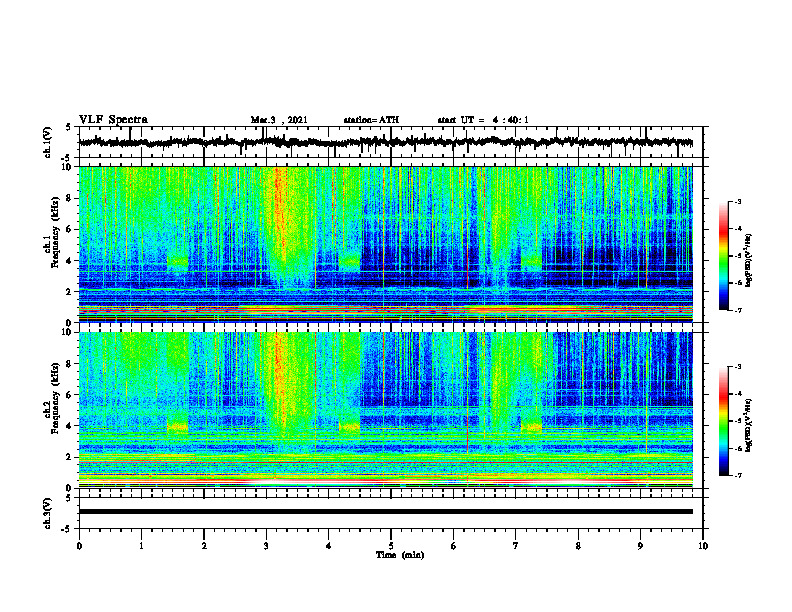Click the ch.2 spectrogram color scale bar

[x=723, y=421]
